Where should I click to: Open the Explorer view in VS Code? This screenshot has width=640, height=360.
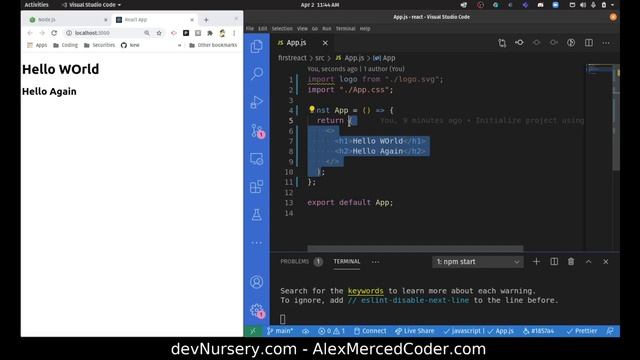pyautogui.click(x=256, y=46)
